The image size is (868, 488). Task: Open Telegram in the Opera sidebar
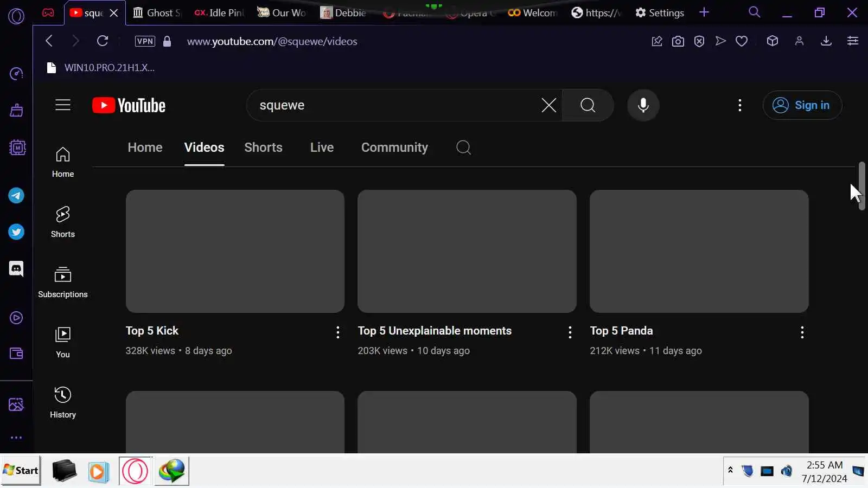pyautogui.click(x=16, y=196)
